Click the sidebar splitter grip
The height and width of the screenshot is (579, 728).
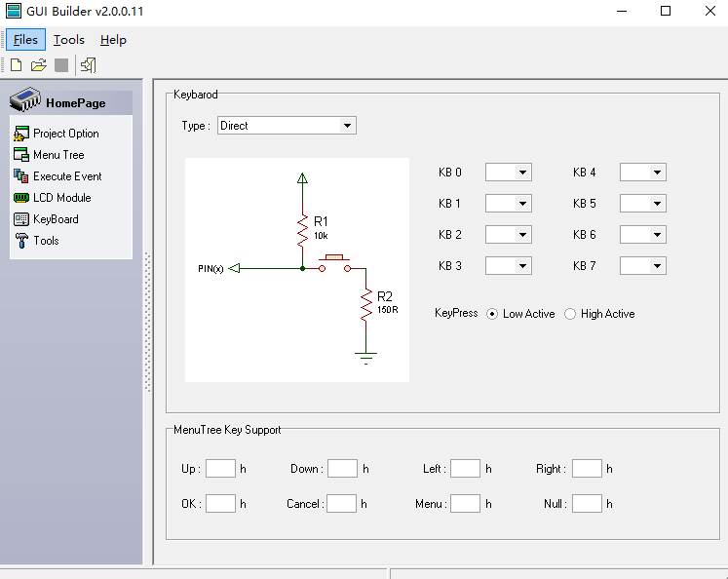[147, 323]
